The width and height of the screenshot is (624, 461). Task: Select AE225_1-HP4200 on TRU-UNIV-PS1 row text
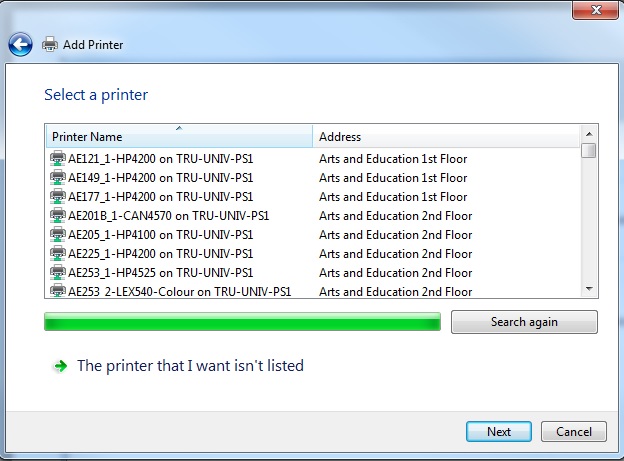coord(160,254)
